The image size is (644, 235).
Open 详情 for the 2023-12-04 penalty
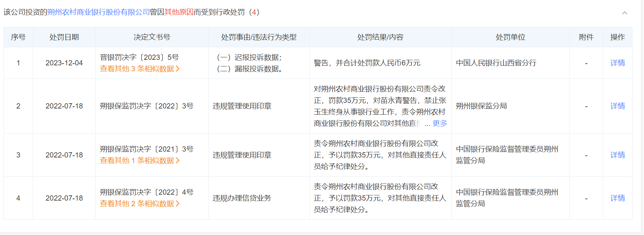tap(618, 63)
